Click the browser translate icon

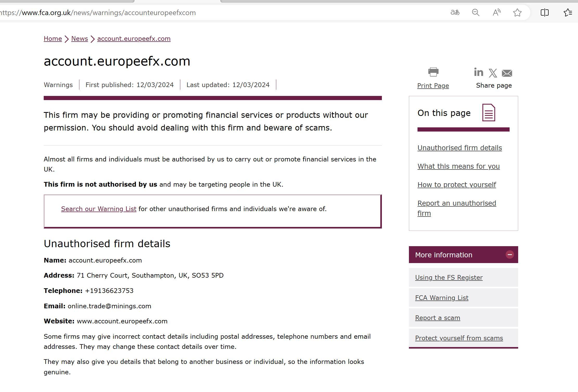click(455, 12)
